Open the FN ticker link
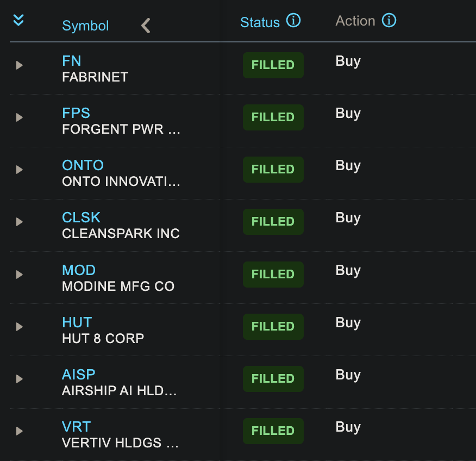 (x=72, y=61)
